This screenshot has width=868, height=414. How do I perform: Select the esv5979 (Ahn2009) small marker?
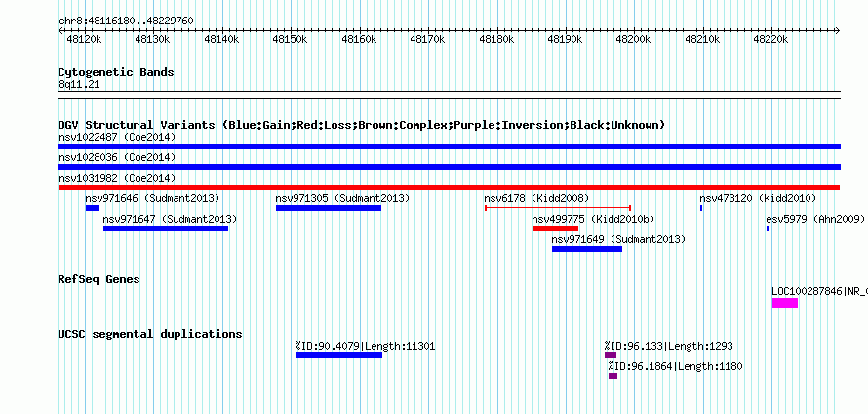click(x=768, y=228)
